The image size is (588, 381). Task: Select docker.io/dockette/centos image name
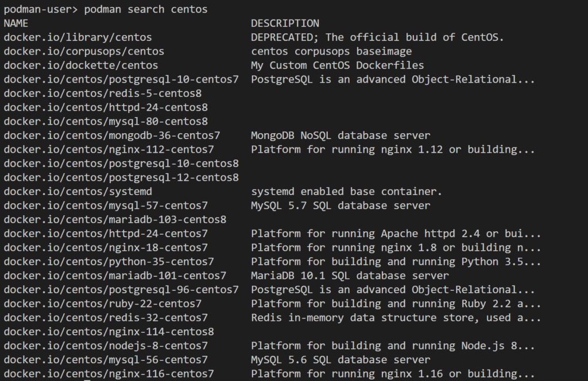(x=81, y=65)
